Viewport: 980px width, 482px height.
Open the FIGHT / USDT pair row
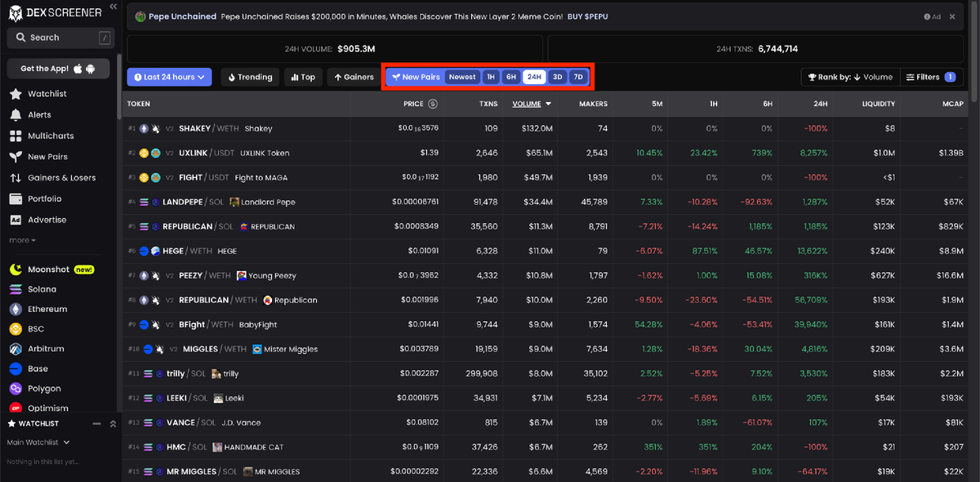pyautogui.click(x=546, y=177)
